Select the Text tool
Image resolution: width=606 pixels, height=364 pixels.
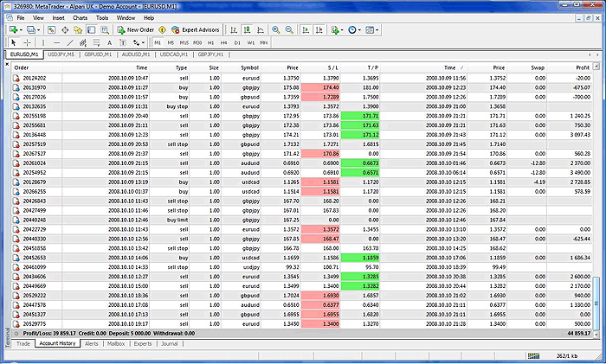[x=109, y=42]
